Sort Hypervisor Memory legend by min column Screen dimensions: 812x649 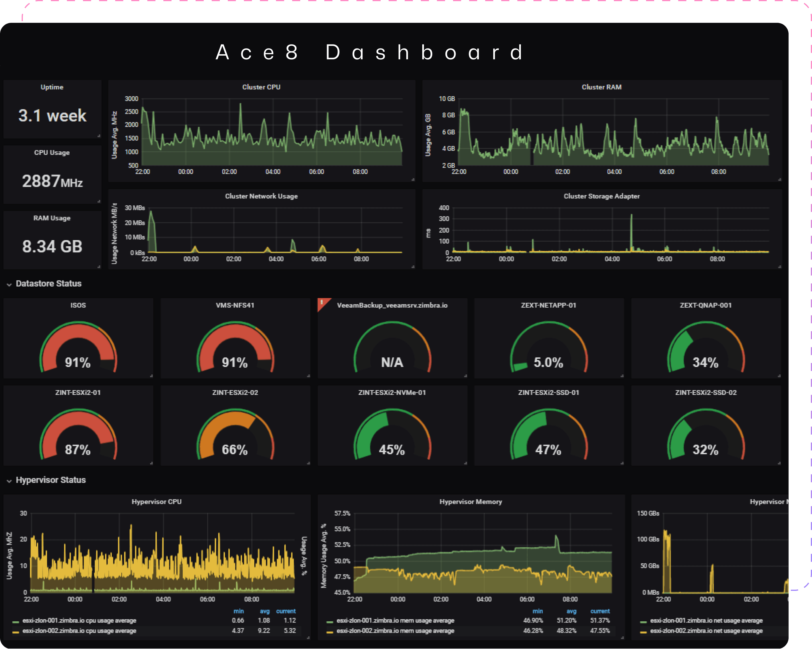pos(538,611)
